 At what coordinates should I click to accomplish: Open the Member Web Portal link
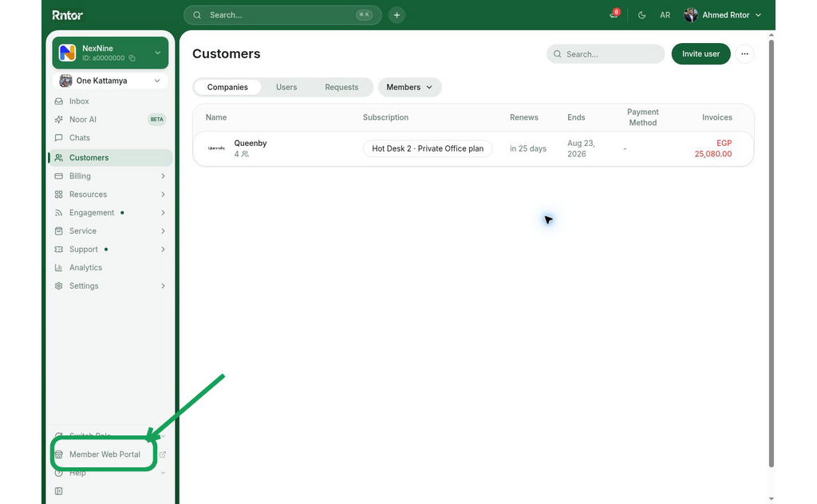(105, 455)
